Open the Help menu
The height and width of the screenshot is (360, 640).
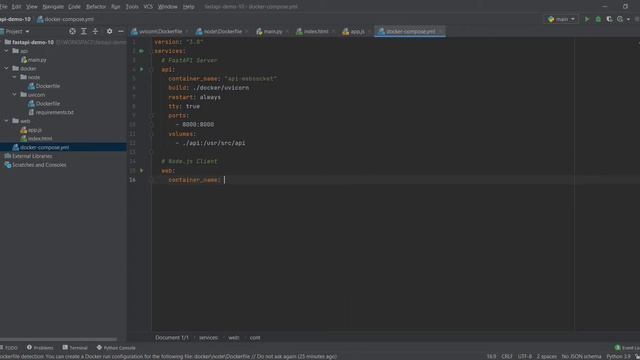tap(188, 7)
